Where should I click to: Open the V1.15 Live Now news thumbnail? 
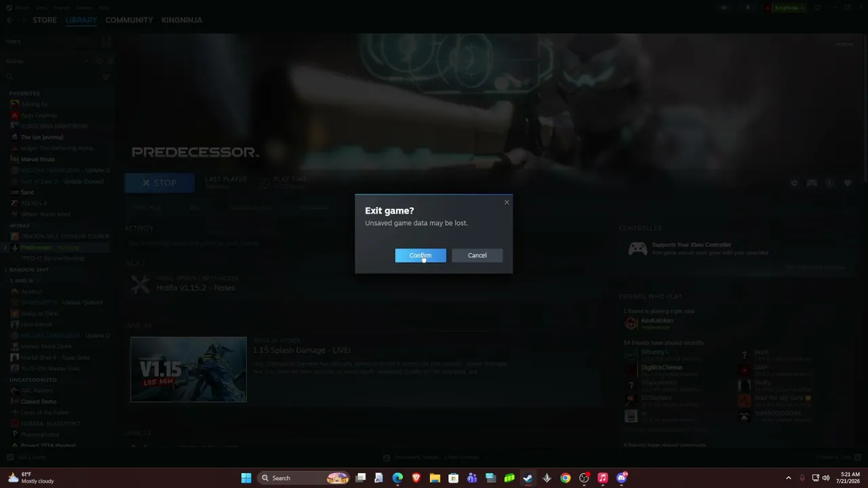click(x=189, y=369)
